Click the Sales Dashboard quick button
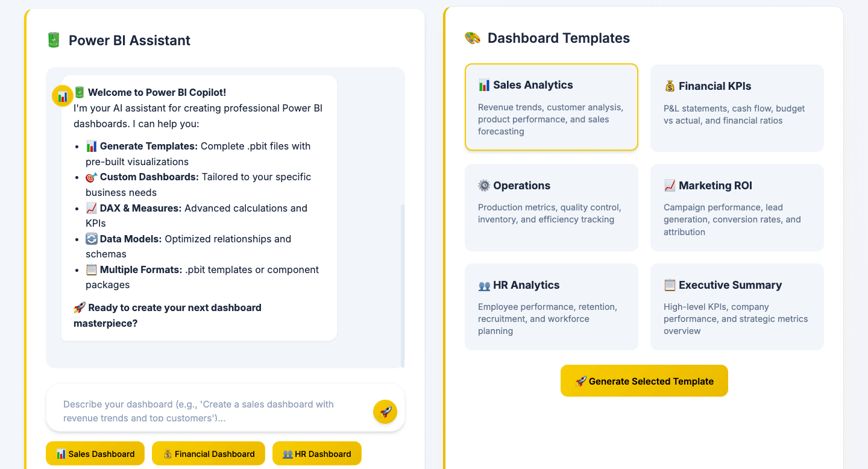The height and width of the screenshot is (469, 868). [95, 453]
